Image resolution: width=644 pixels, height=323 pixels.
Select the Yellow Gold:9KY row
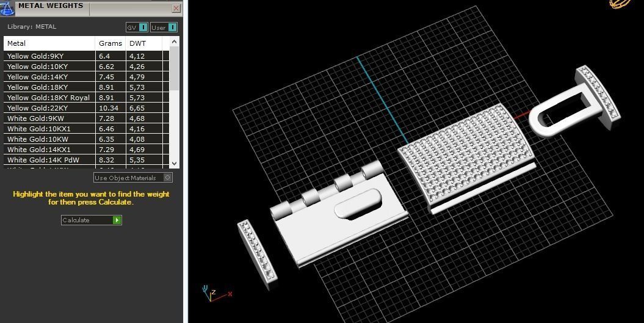click(86, 56)
